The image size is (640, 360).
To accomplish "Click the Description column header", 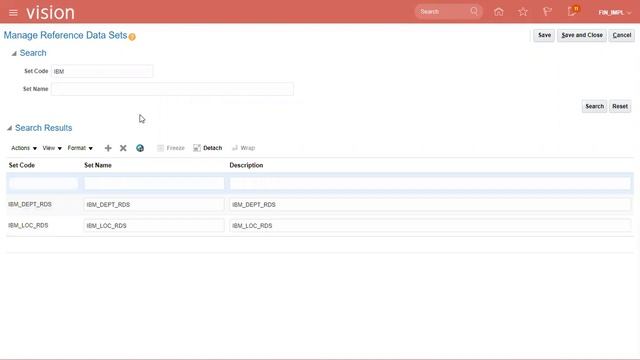I will (x=246, y=165).
